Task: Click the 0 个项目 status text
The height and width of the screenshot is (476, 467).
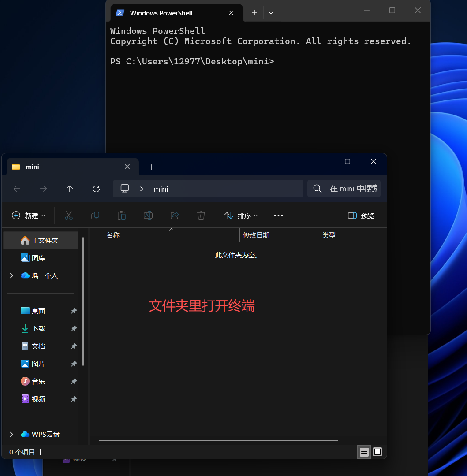Action: point(22,452)
